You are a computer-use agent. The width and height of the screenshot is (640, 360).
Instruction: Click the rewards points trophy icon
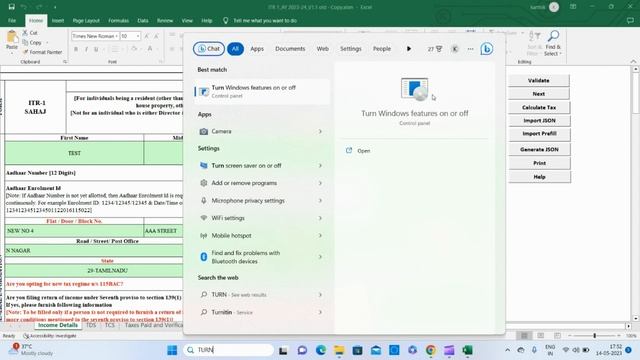click(435, 49)
